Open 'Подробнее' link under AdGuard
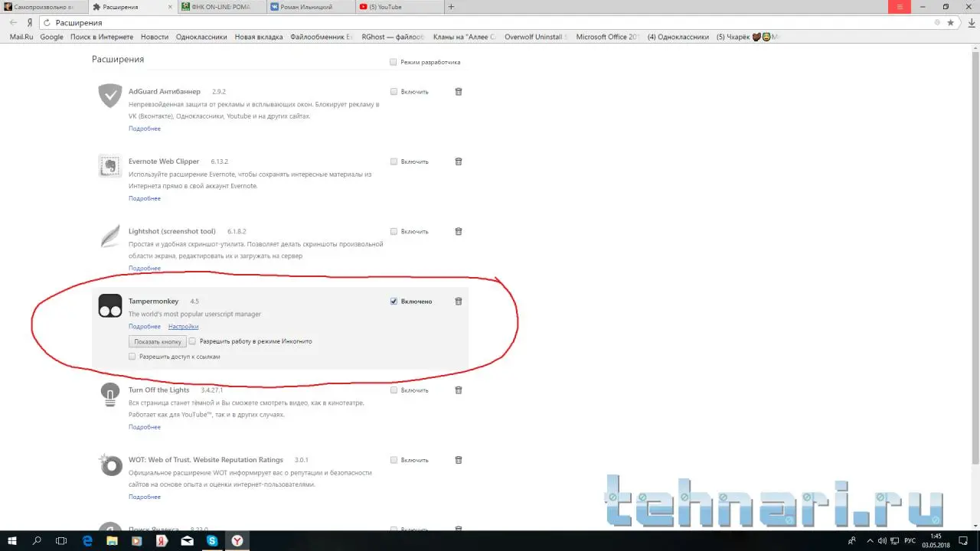Viewport: 980px width, 551px height. [x=145, y=129]
